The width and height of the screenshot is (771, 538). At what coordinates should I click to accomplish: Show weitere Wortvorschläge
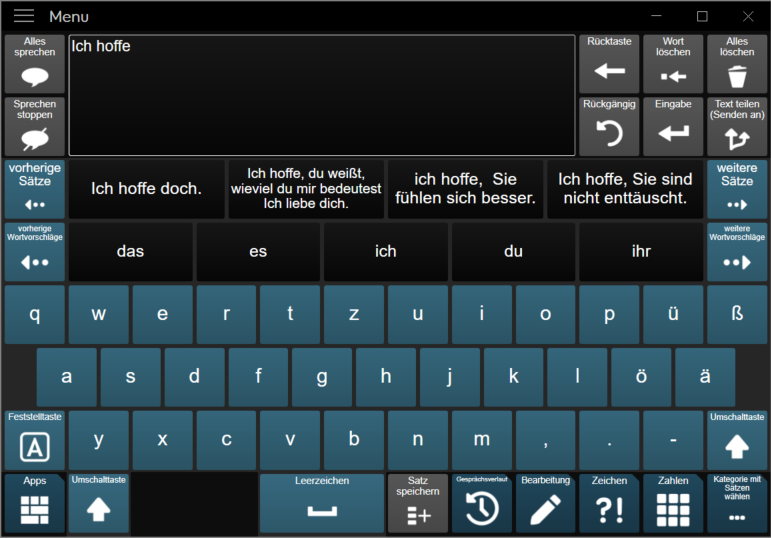click(x=737, y=252)
